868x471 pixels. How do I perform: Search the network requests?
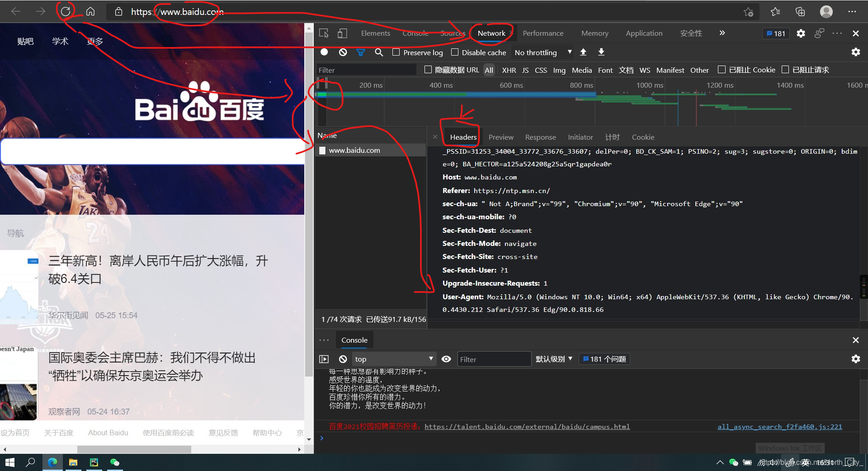coord(379,52)
